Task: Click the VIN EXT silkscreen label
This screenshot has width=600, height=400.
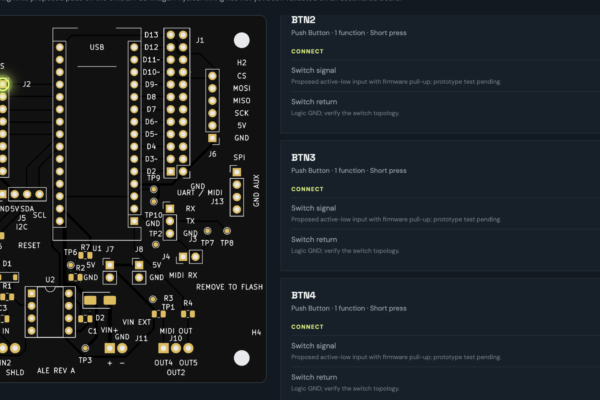Action: 136,322
